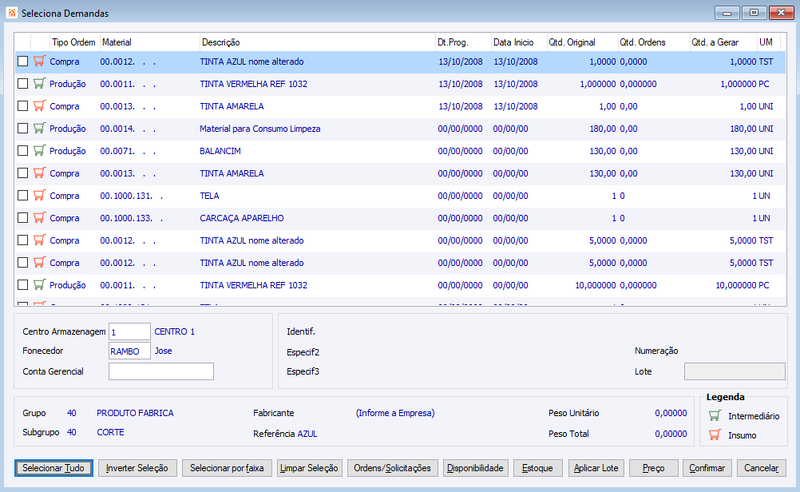
Task: Click the red cart icon on the CARCAÇA APARELHO row
Action: (x=39, y=217)
